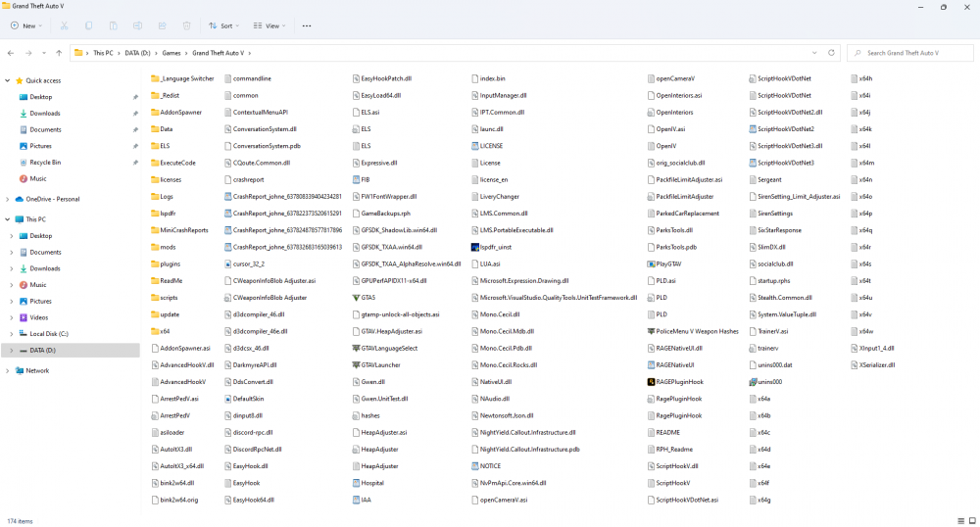Click the Paste toolbar icon
980x527 pixels.
(x=113, y=25)
